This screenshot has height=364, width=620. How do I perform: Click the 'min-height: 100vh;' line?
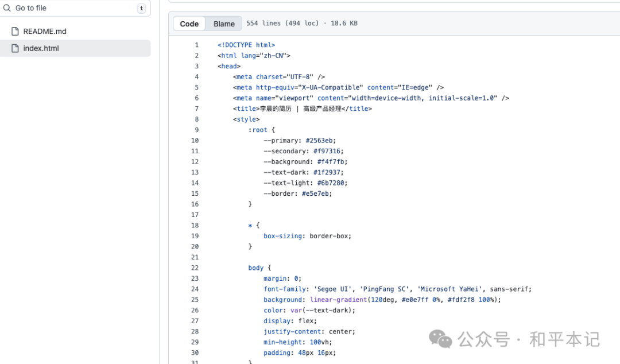tap(298, 342)
